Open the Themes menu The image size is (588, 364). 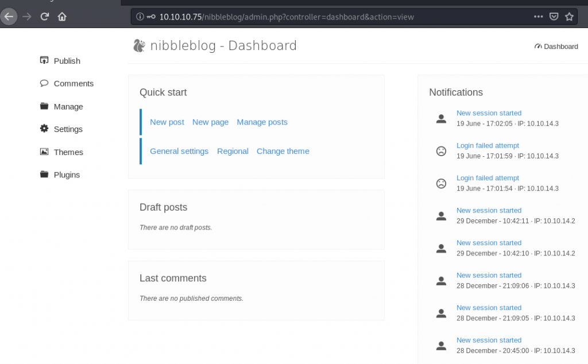(x=68, y=152)
